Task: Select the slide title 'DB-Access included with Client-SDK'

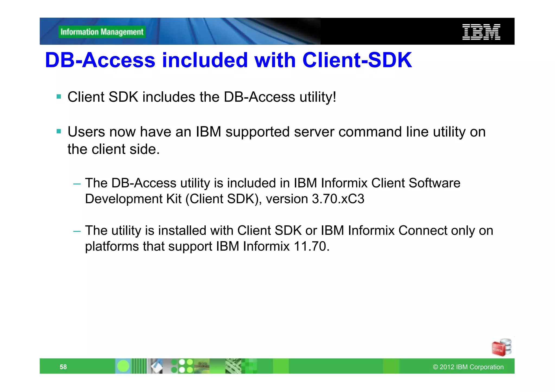Action: [x=228, y=60]
